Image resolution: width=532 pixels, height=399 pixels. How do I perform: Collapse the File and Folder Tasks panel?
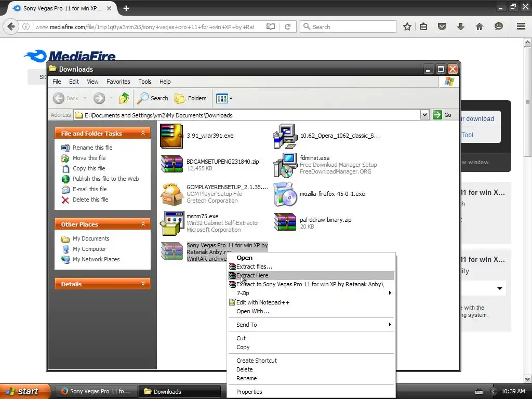[143, 133]
